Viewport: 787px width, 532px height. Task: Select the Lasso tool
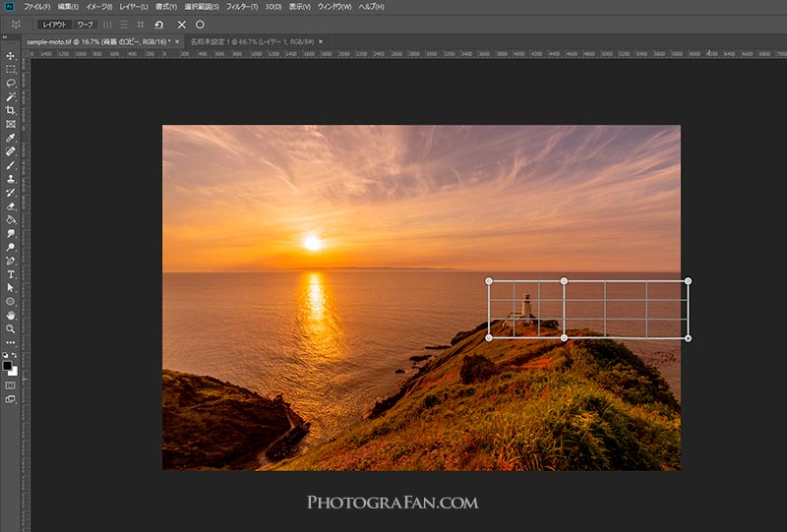coord(10,83)
